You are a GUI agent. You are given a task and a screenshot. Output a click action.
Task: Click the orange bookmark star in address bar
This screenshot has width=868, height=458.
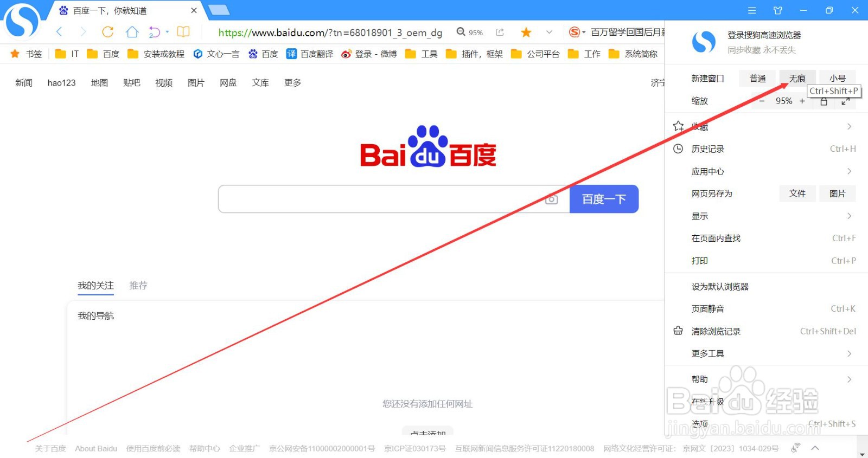pos(526,33)
